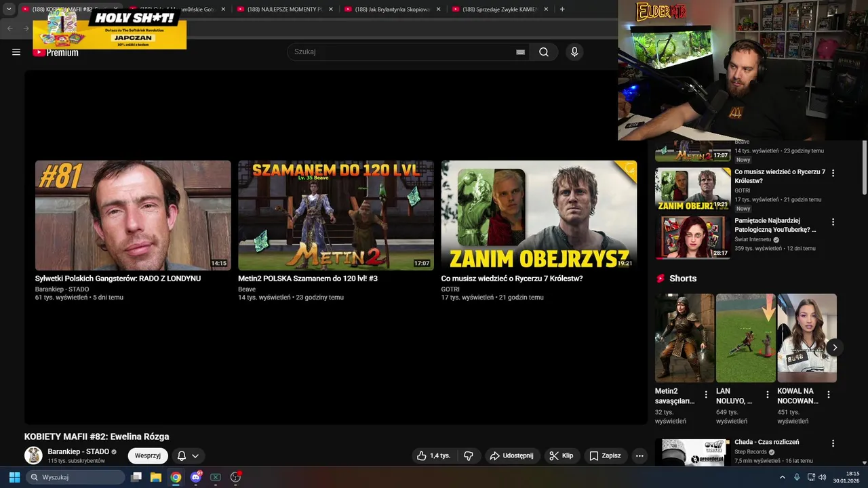Open the green app icon in taskbar
Screen dimensions: 868x488
pos(216,477)
